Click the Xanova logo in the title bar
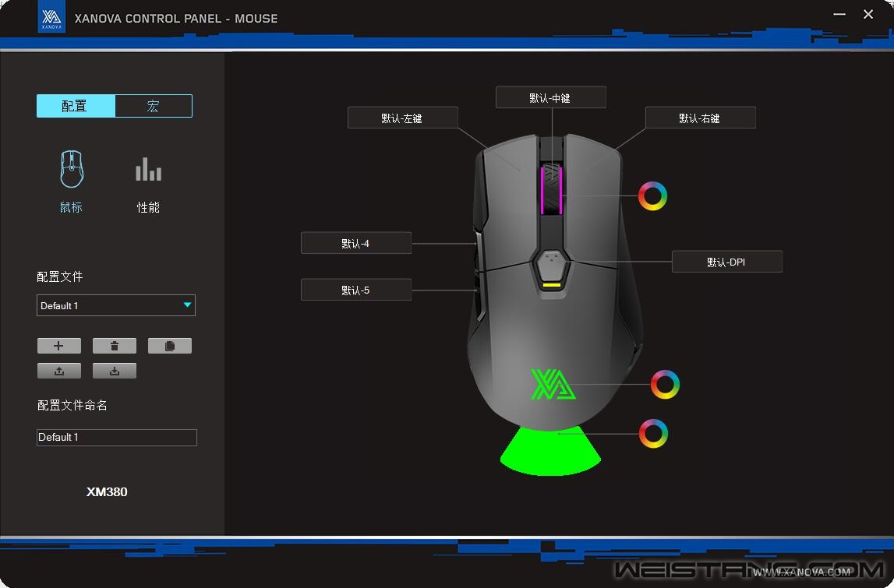 [x=51, y=18]
